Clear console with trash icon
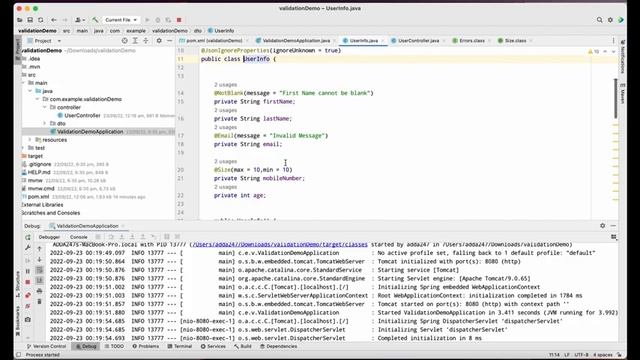Screen dimensions: 640x360 pyautogui.click(x=40, y=302)
